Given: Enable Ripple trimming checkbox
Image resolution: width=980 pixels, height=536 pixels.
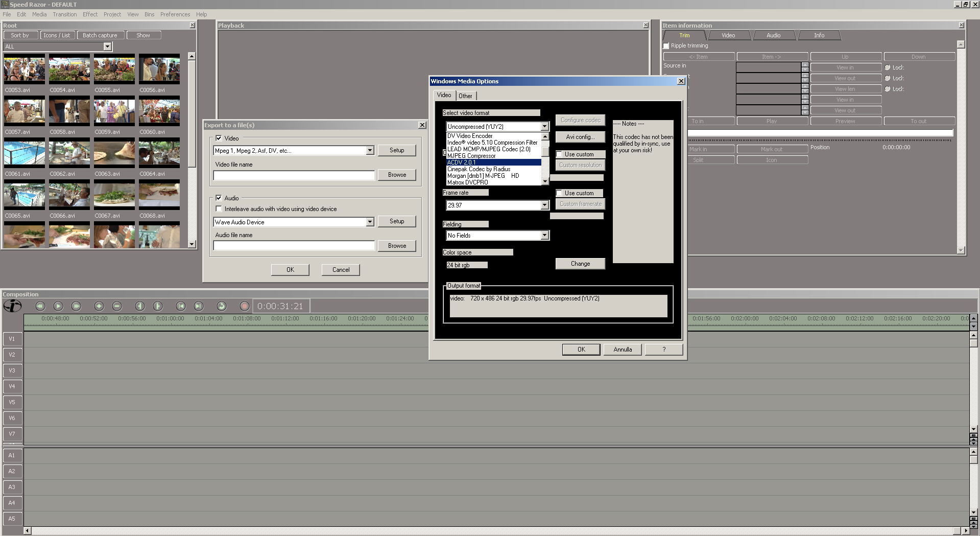Looking at the screenshot, I should [666, 46].
